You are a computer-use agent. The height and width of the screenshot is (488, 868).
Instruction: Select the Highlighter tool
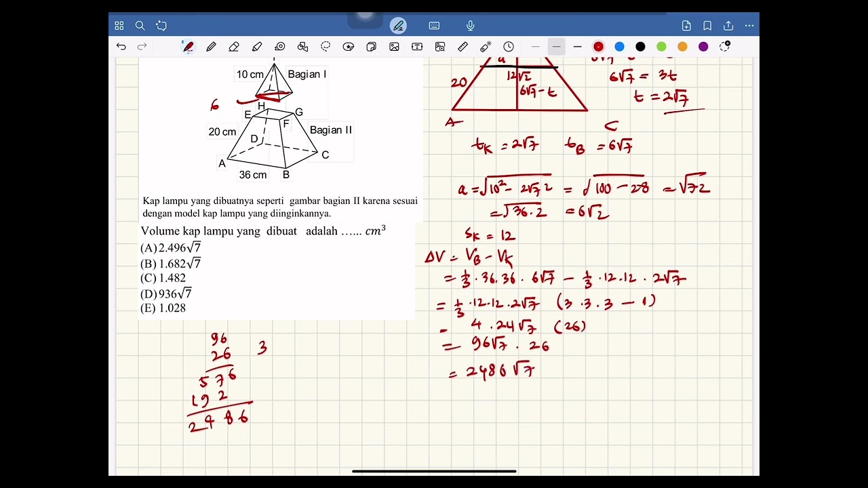click(257, 47)
